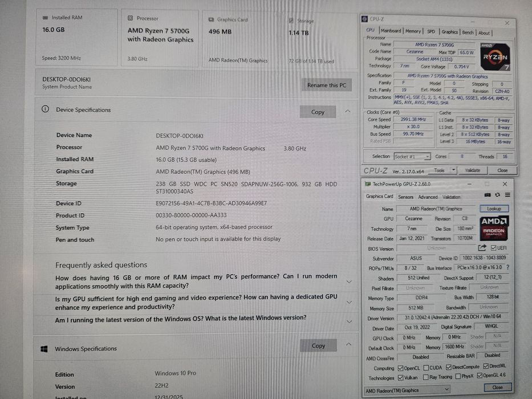
Task: Open the GPU selection dropdown in GPU-Z
Action: (407, 390)
